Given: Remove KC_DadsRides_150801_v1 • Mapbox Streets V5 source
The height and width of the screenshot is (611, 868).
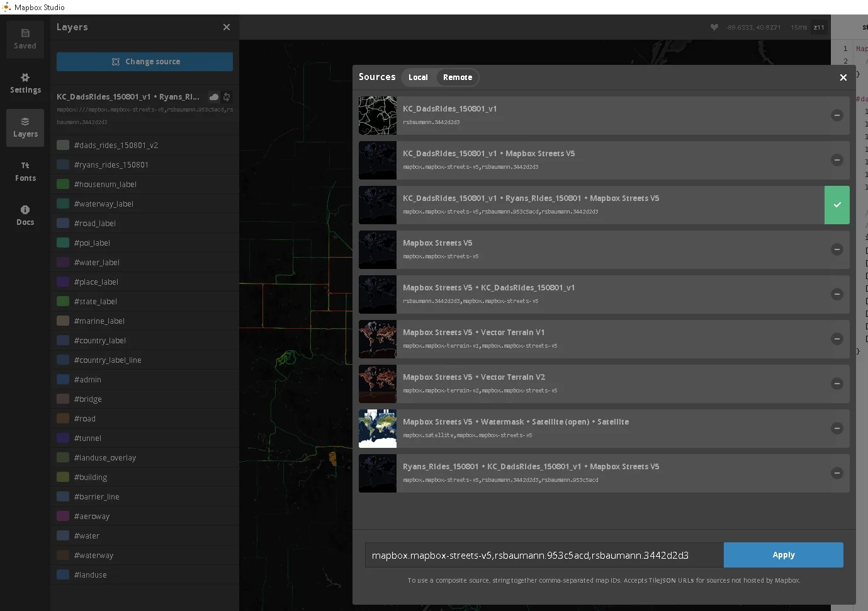Looking at the screenshot, I should tap(837, 160).
